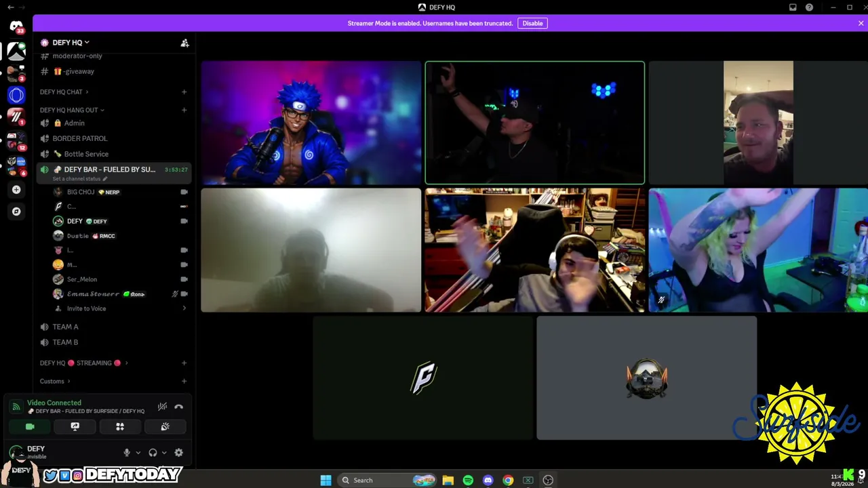Open audio output options arrow

163,453
